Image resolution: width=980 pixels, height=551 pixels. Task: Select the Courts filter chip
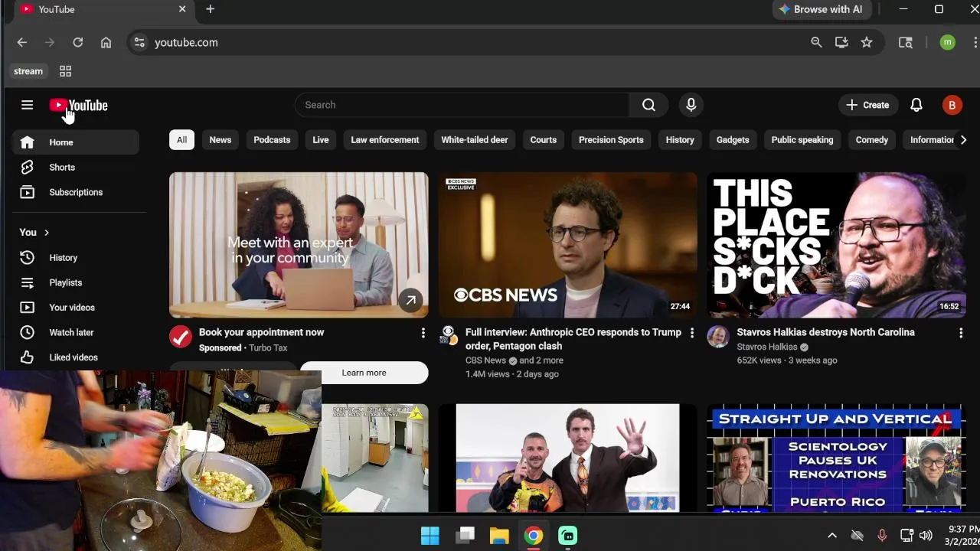[x=543, y=140]
